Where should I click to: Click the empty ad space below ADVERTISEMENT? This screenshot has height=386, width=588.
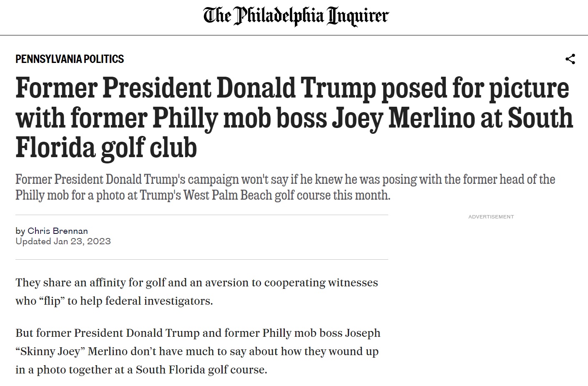pos(491,292)
